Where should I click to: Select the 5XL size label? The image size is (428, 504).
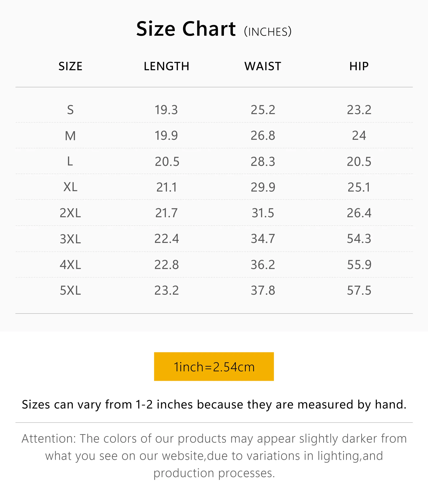click(x=70, y=290)
